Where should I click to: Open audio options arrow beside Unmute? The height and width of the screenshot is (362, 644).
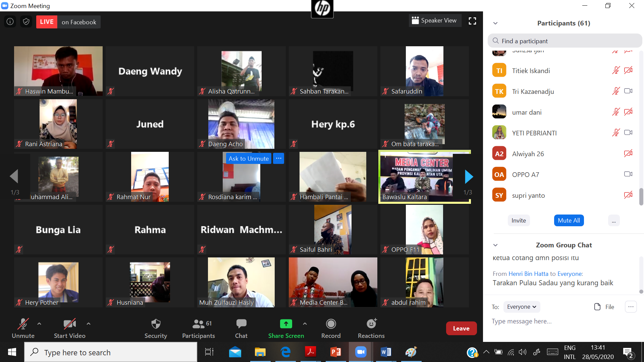click(x=39, y=324)
